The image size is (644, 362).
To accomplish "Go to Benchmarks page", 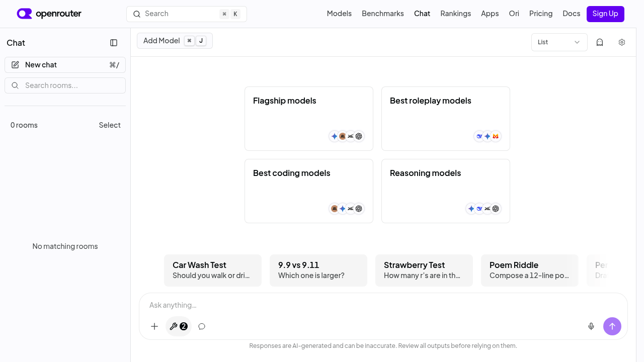I will click(383, 14).
